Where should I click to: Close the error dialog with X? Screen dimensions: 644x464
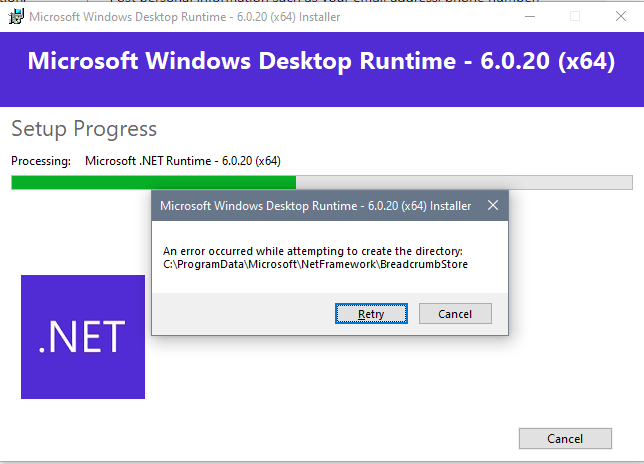pyautogui.click(x=493, y=205)
